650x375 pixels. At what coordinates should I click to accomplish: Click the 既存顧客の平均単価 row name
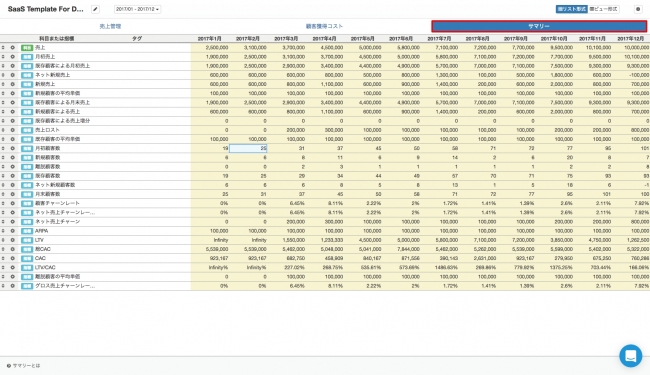[x=58, y=139]
